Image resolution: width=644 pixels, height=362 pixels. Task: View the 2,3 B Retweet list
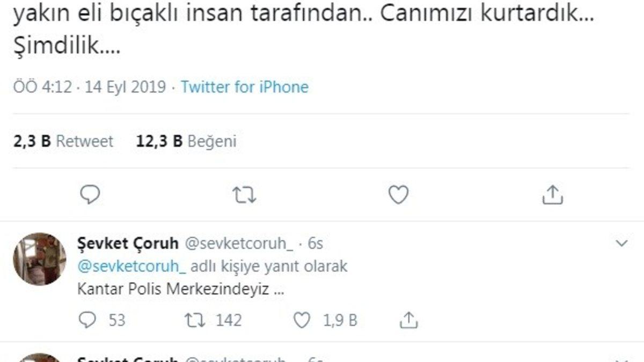click(x=63, y=141)
